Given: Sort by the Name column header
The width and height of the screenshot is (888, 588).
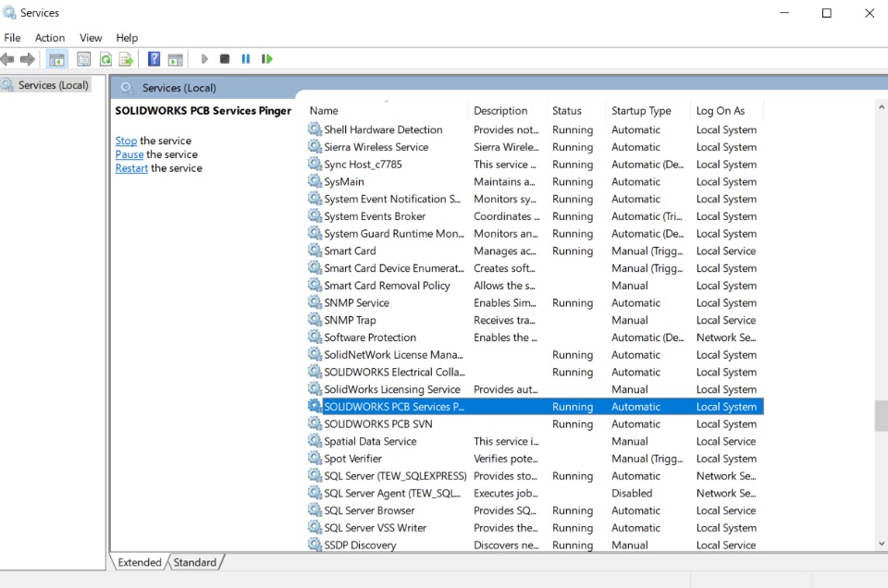Looking at the screenshot, I should click(388, 111).
